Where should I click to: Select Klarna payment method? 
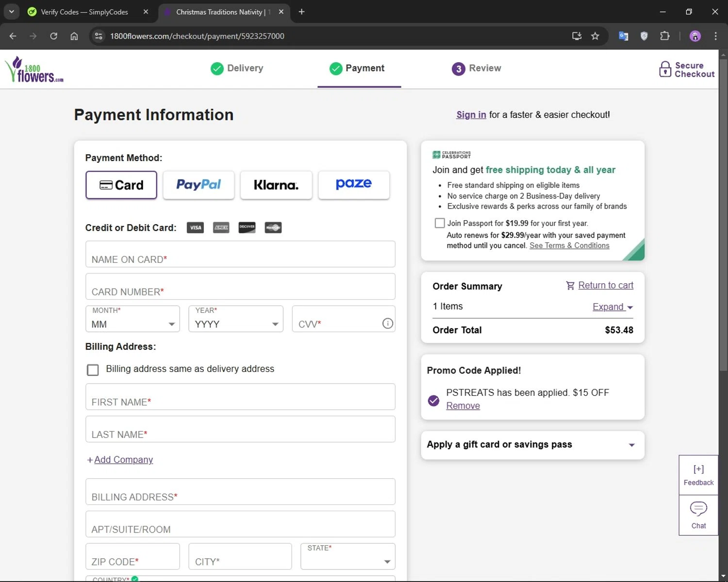tap(276, 185)
